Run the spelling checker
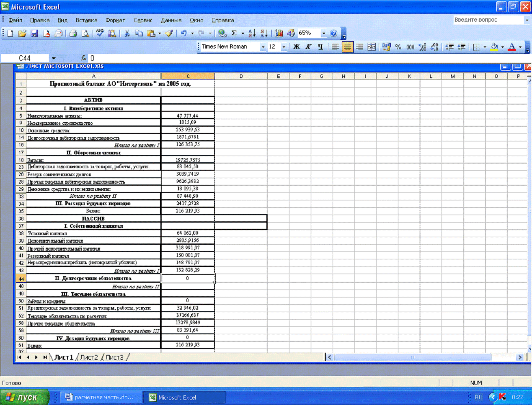 coord(99,33)
